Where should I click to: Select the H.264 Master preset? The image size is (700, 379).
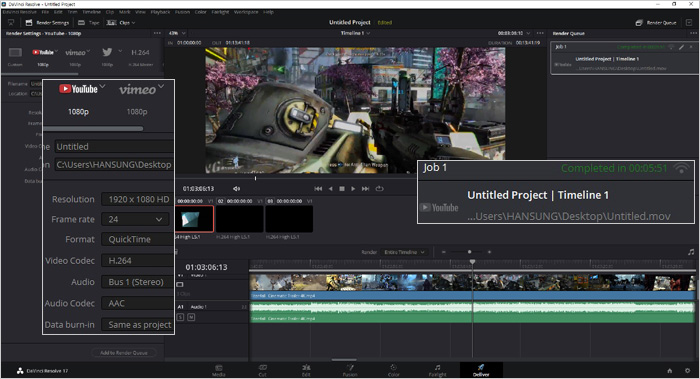pos(140,57)
